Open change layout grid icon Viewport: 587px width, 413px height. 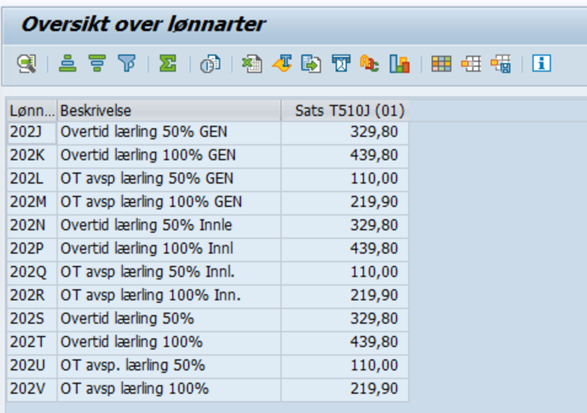[441, 64]
